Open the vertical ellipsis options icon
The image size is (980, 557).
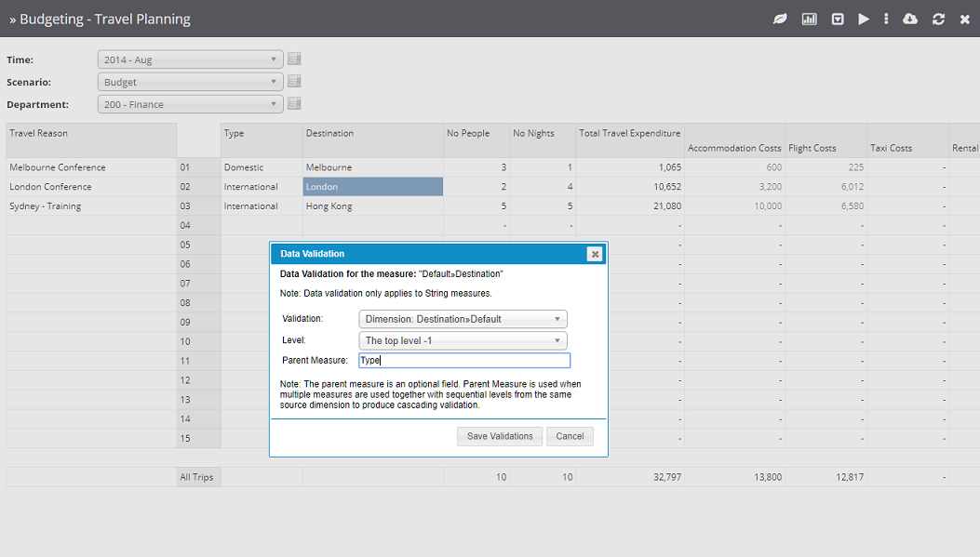pyautogui.click(x=886, y=19)
